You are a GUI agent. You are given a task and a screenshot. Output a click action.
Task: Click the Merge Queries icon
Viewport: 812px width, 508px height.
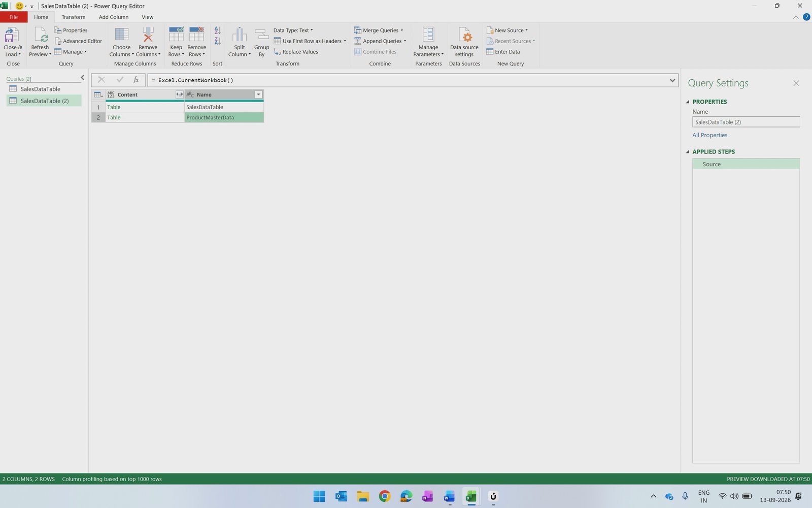(x=358, y=30)
